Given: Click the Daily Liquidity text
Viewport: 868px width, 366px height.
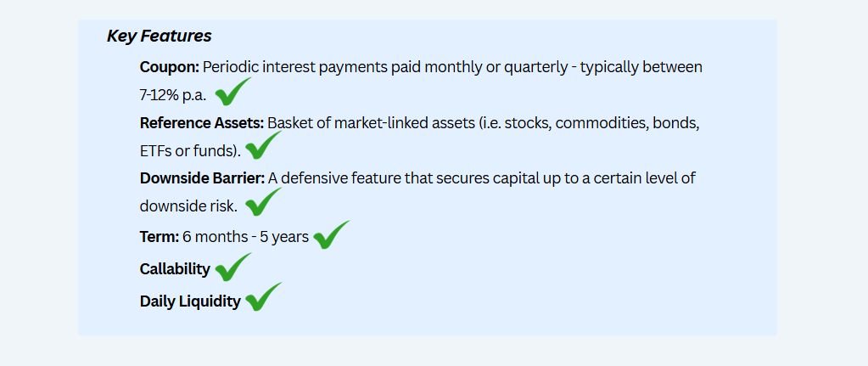Looking at the screenshot, I should point(190,301).
